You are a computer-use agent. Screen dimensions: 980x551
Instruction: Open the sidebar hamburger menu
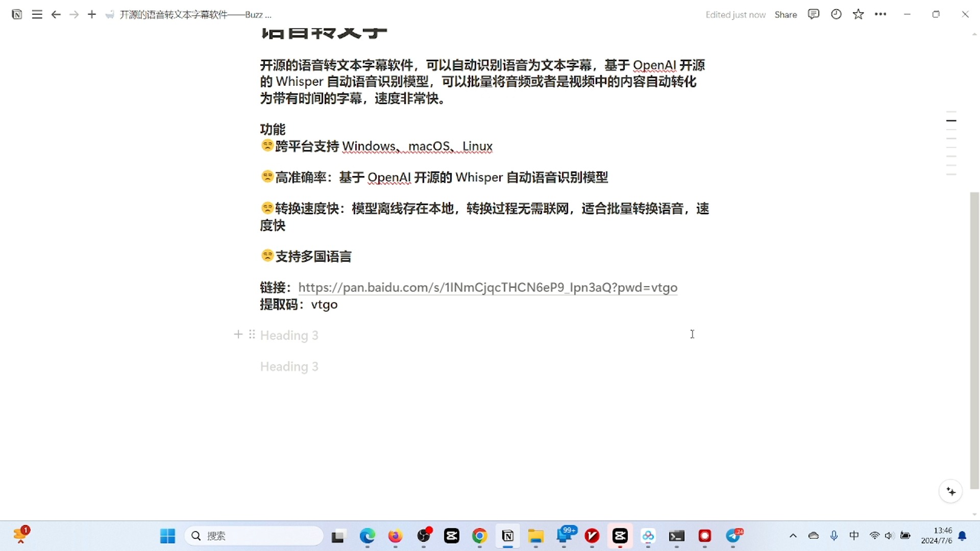coord(37,14)
